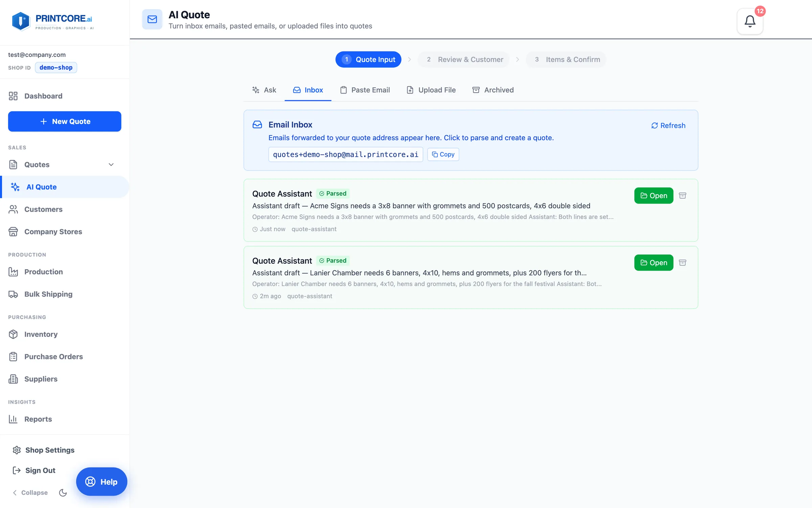The width and height of the screenshot is (812, 508).
Task: Select step 3 Items & Confirm
Action: coord(566,59)
